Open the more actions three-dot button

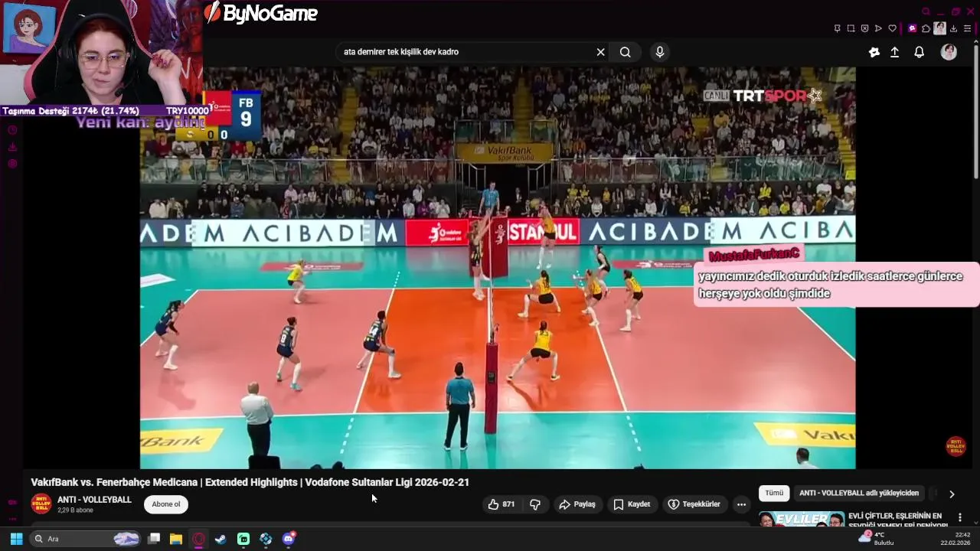(x=740, y=504)
